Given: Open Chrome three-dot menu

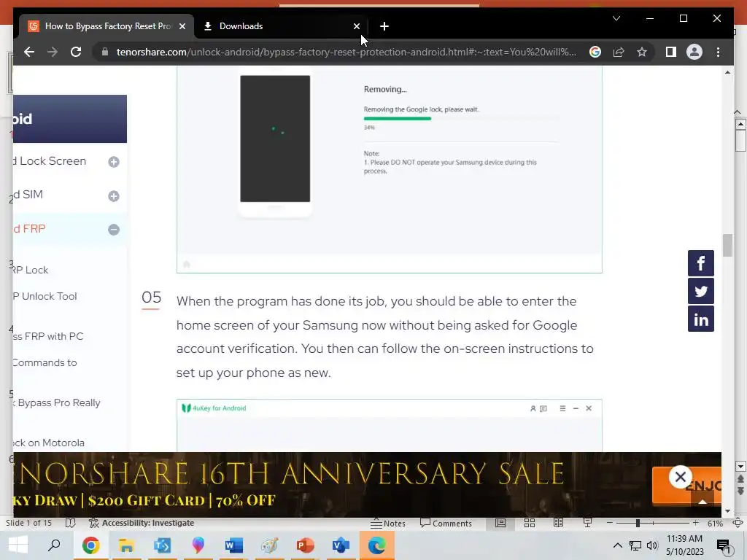Looking at the screenshot, I should point(718,52).
